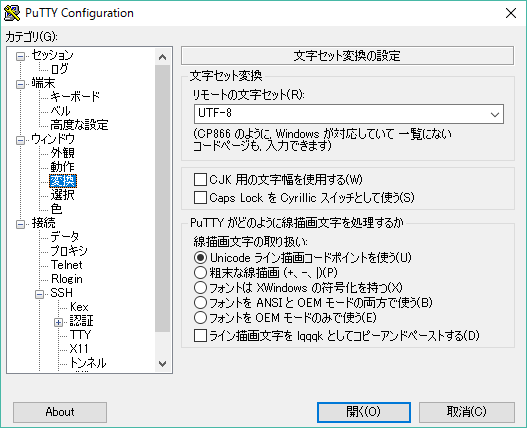The width and height of the screenshot is (527, 428).
Task: Select プロキシ in the category tree
Action: 69,251
